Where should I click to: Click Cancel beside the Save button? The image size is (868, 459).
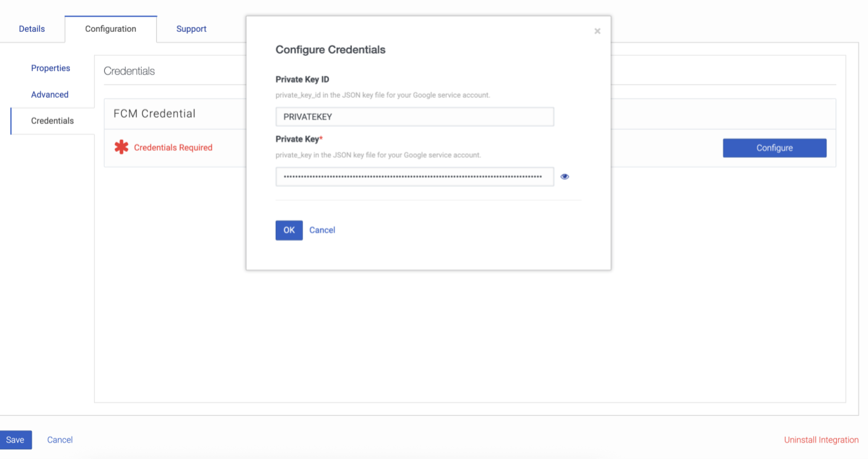[60, 440]
